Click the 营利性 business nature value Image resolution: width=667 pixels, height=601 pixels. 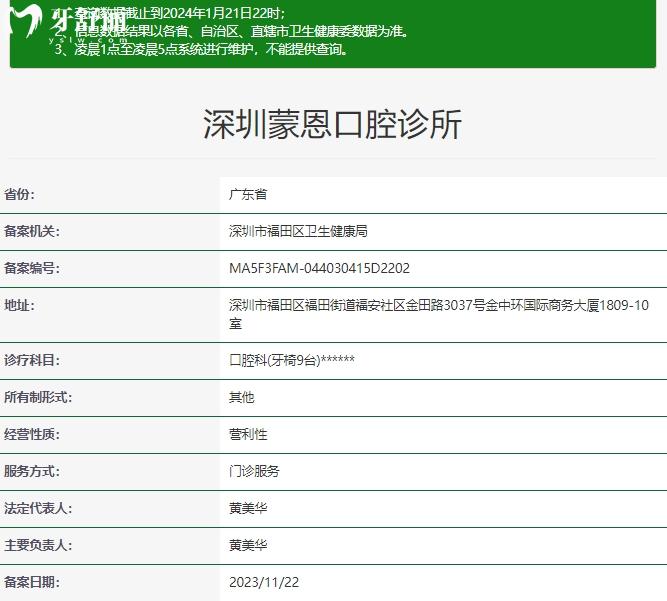point(248,434)
